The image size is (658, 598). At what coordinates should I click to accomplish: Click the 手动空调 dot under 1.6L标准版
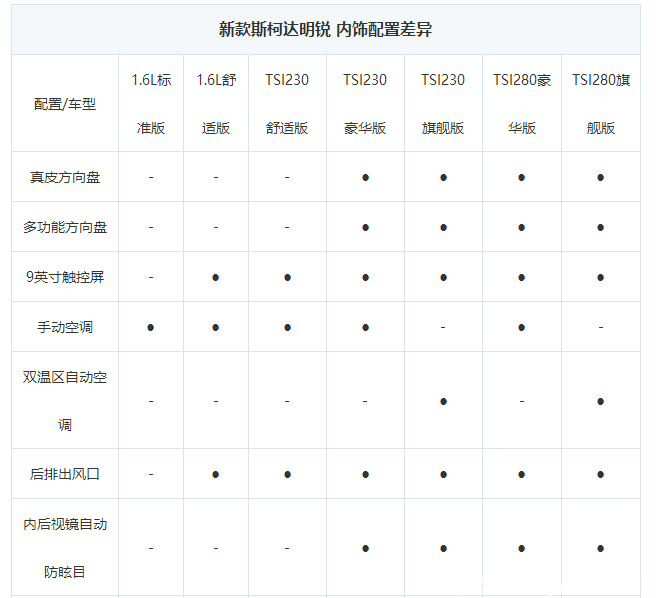pyautogui.click(x=151, y=327)
